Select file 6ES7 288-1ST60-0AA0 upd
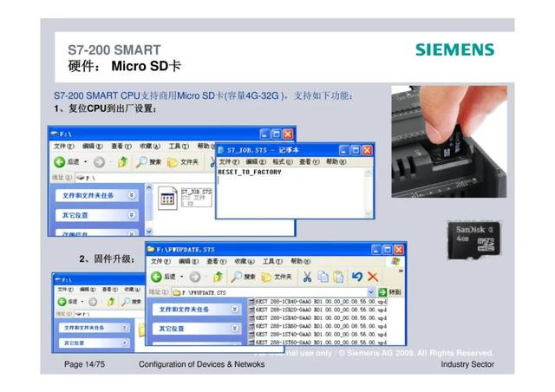 318,342
